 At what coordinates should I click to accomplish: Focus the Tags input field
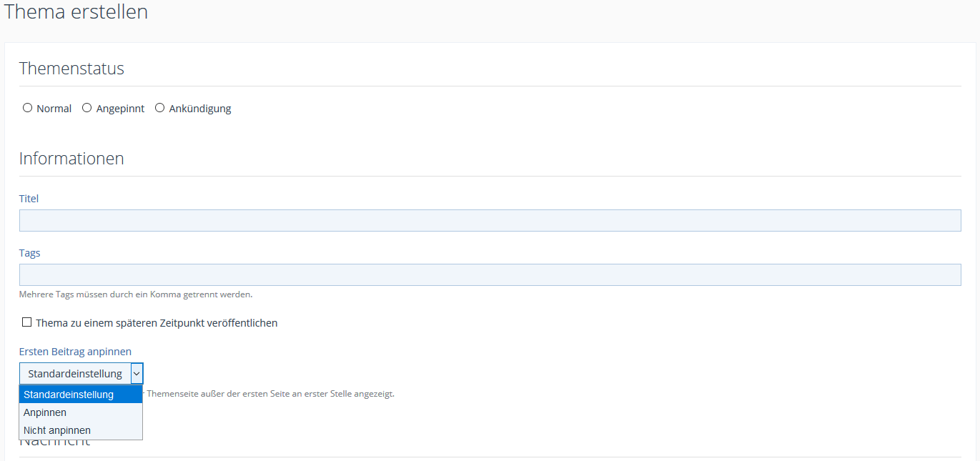click(490, 275)
